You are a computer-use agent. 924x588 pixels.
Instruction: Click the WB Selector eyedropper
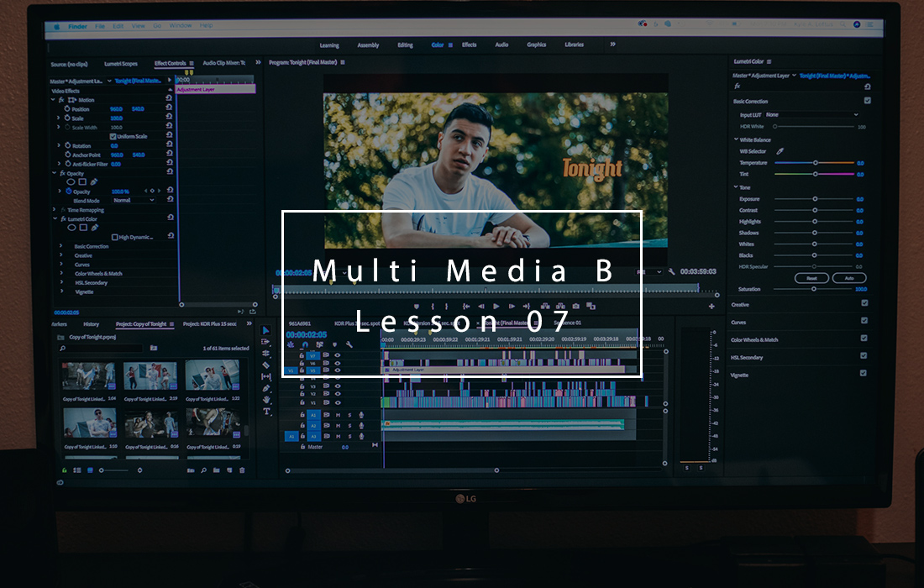coord(780,151)
